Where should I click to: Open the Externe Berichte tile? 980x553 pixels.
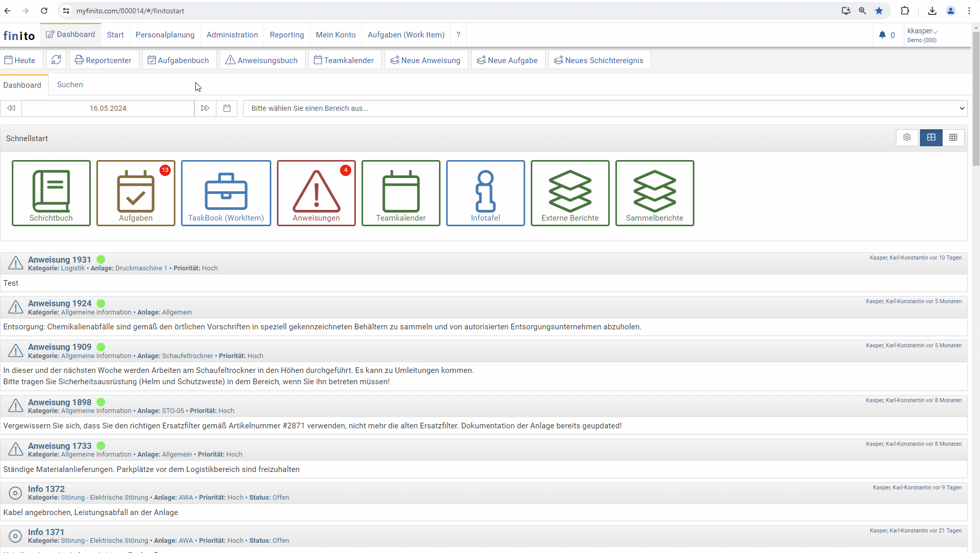coord(570,193)
